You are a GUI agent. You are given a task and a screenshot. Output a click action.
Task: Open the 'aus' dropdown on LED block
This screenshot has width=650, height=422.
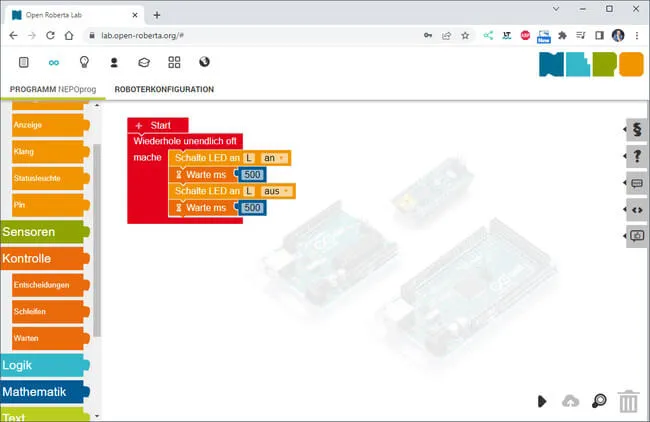(276, 191)
